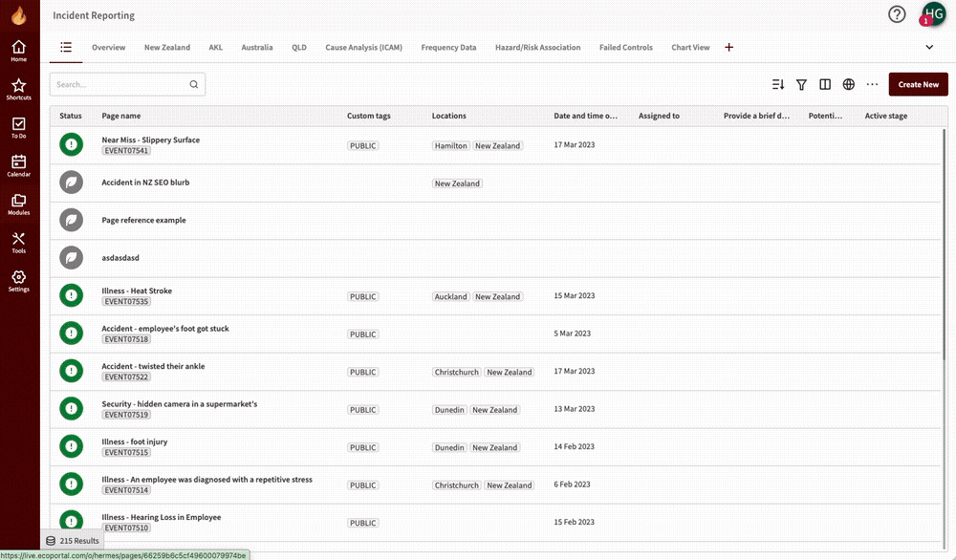The image size is (956, 560).
Task: Select the filter funnel icon
Action: click(x=801, y=84)
